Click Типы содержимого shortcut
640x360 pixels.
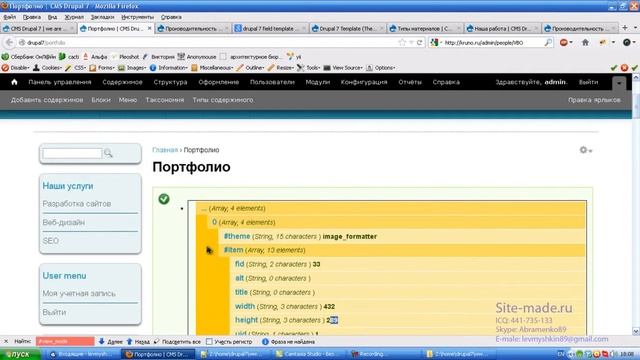click(223, 100)
